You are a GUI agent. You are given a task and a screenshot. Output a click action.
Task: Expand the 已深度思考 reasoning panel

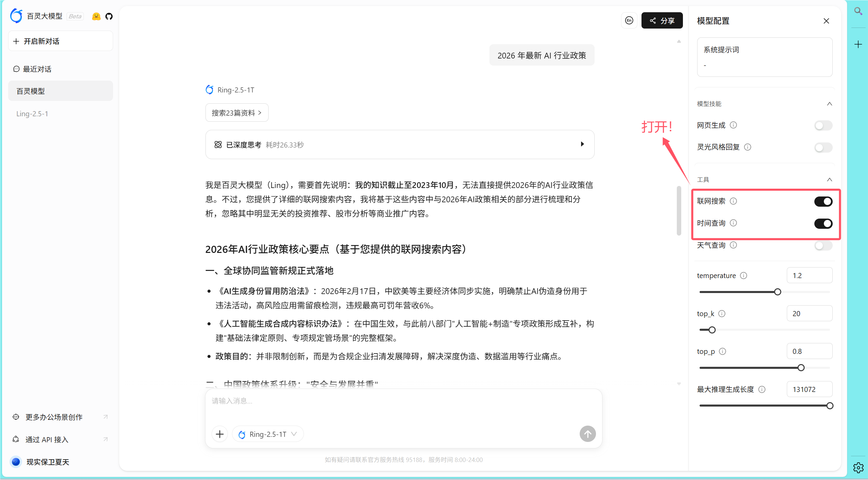tap(582, 144)
